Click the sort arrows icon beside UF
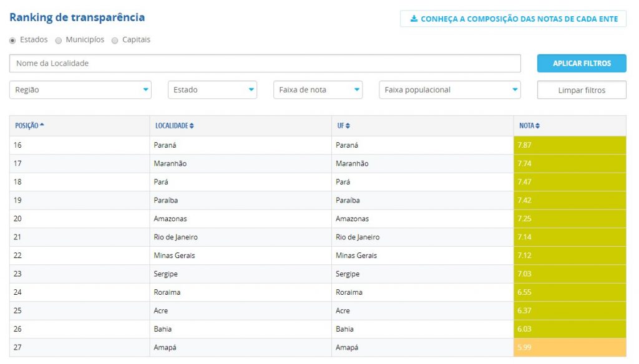The width and height of the screenshot is (639, 364). coord(348,126)
